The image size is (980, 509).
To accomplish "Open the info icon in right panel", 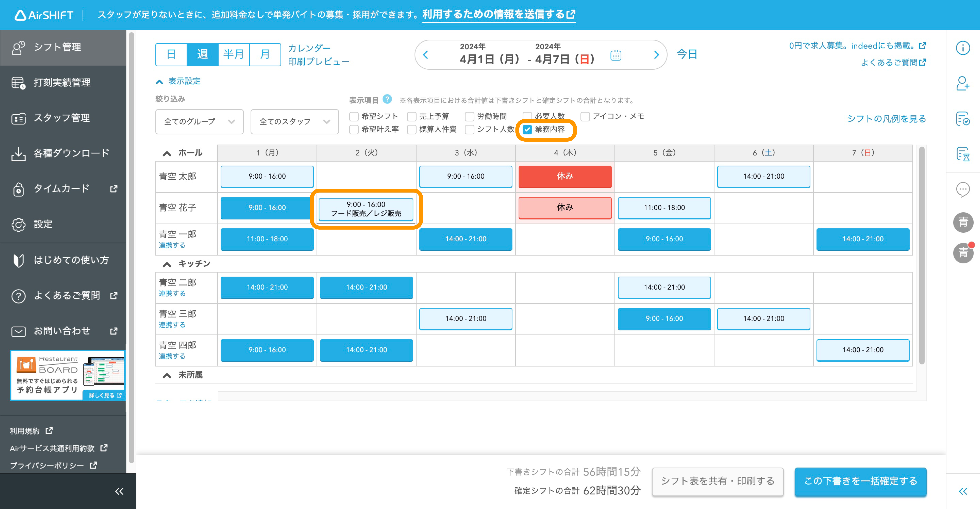I will pyautogui.click(x=963, y=48).
